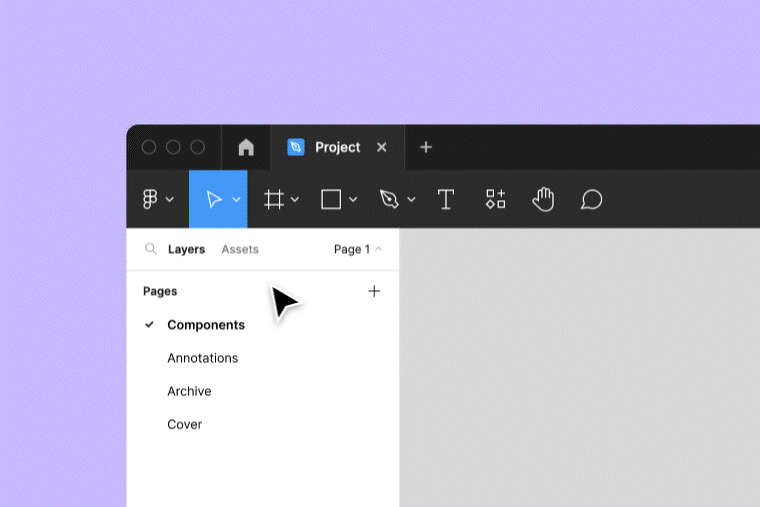760x507 pixels.
Task: Select the Move tool arrow
Action: tap(213, 199)
